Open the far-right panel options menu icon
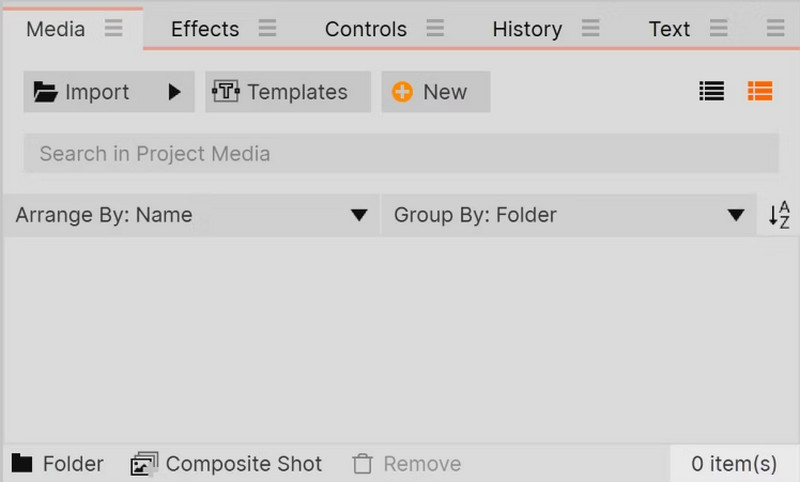This screenshot has height=482, width=800. pyautogui.click(x=775, y=28)
